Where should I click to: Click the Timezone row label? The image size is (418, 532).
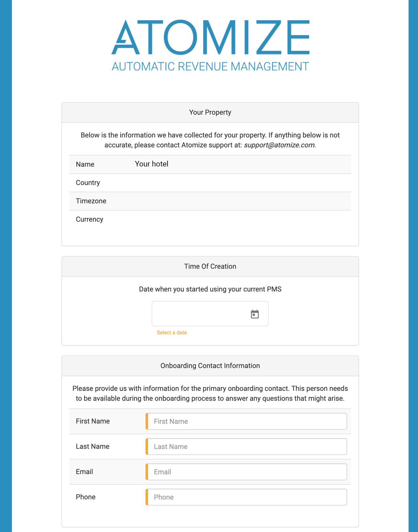click(91, 201)
